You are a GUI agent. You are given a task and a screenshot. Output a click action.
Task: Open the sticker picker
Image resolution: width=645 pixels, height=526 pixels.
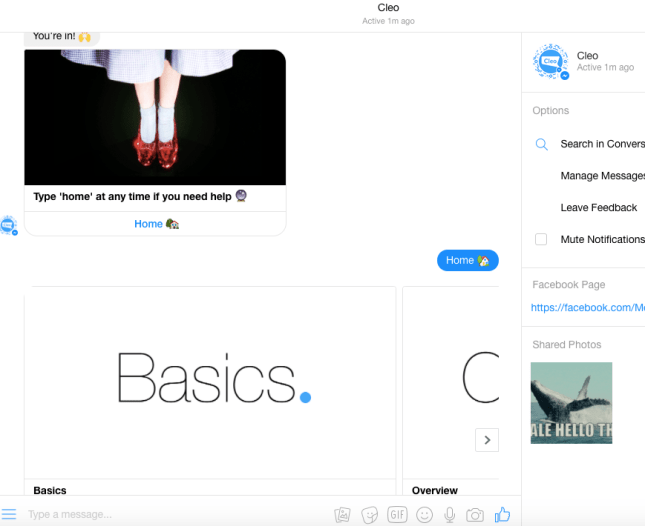[x=369, y=515]
